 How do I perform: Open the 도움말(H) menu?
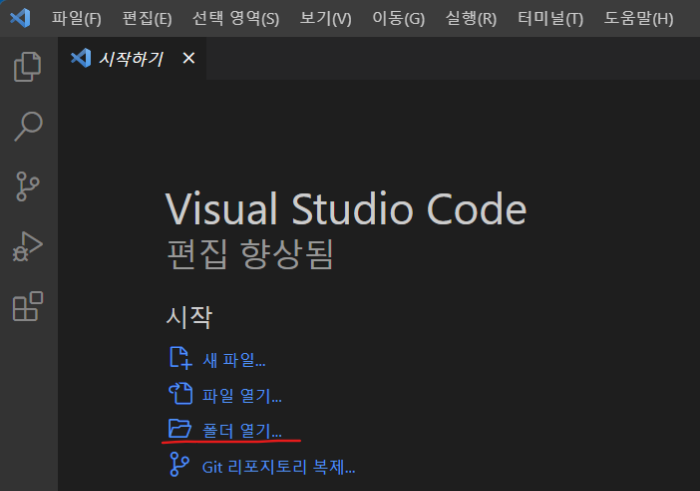tap(638, 18)
